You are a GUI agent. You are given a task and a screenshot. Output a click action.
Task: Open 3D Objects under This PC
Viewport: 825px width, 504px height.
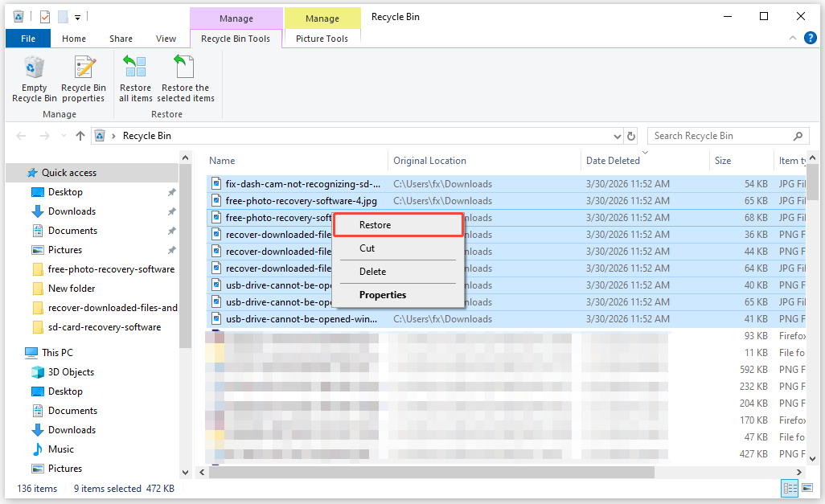click(x=71, y=372)
